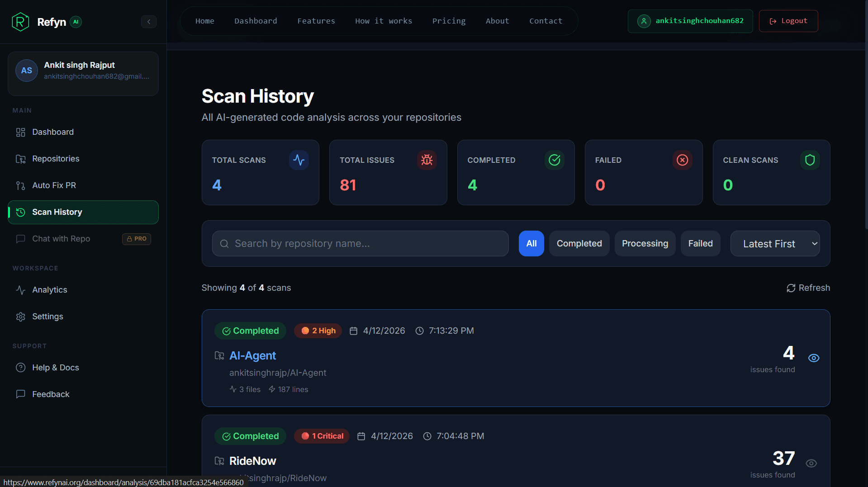Open Analytics in the workspace section
Image resolution: width=868 pixels, height=487 pixels.
pyautogui.click(x=49, y=290)
